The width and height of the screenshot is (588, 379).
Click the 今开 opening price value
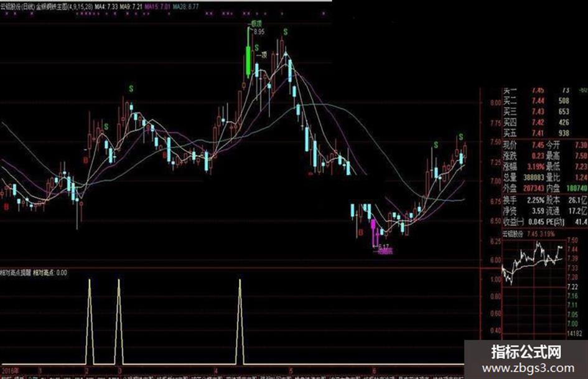point(581,145)
